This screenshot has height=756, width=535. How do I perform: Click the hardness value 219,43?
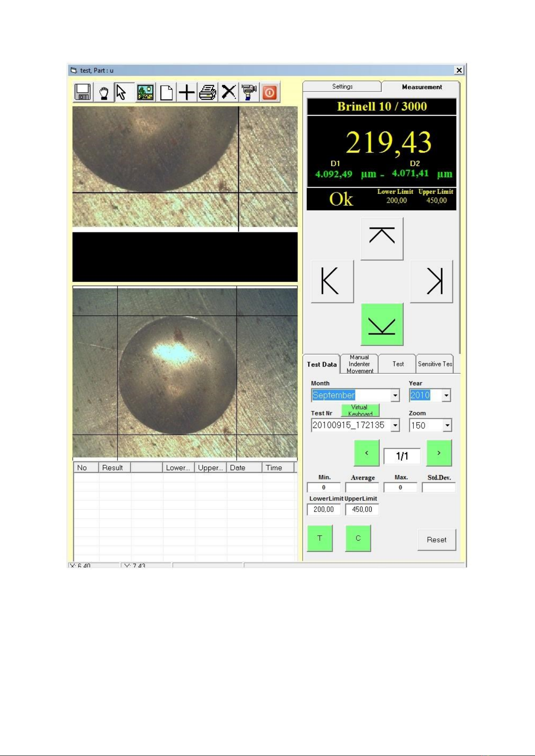pos(389,143)
